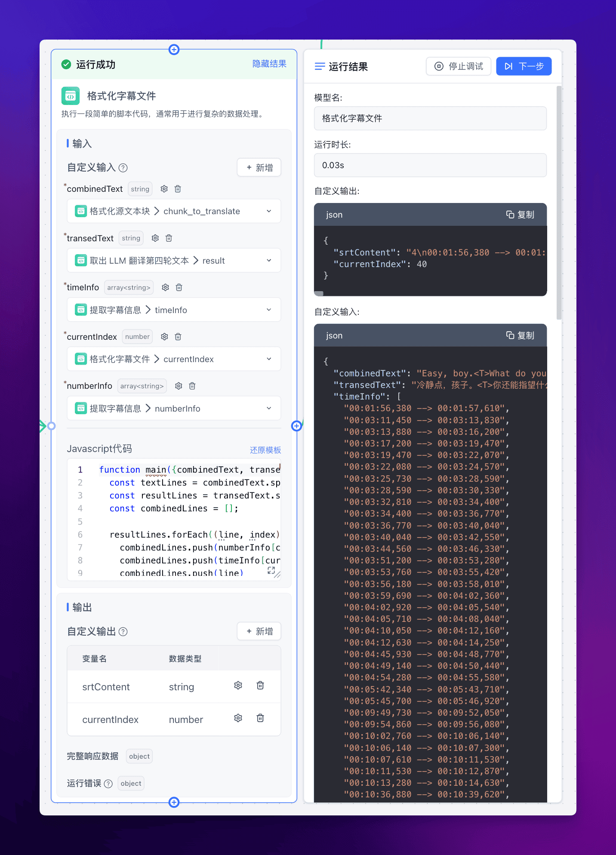Click 停止调试 to stop debugging
This screenshot has height=855, width=616.
click(x=459, y=66)
